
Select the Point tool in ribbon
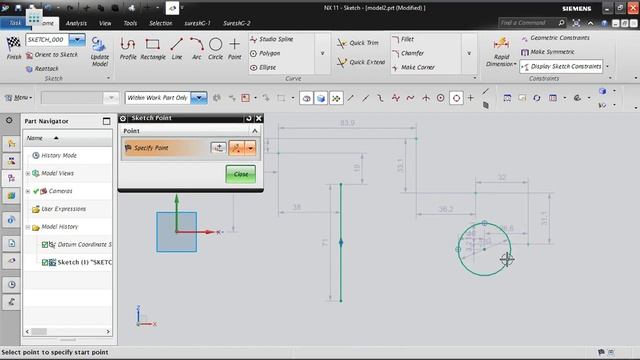pos(234,49)
